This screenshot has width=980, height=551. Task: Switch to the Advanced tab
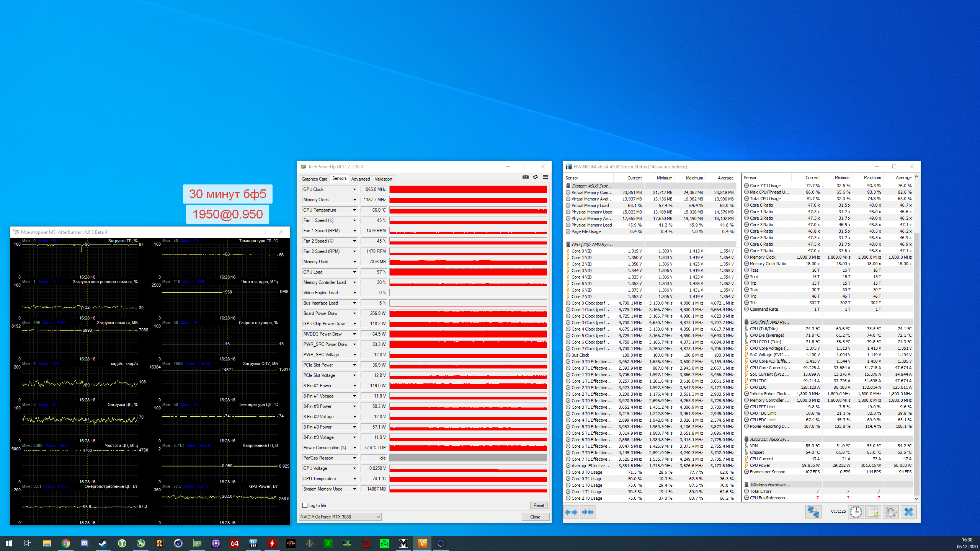360,179
